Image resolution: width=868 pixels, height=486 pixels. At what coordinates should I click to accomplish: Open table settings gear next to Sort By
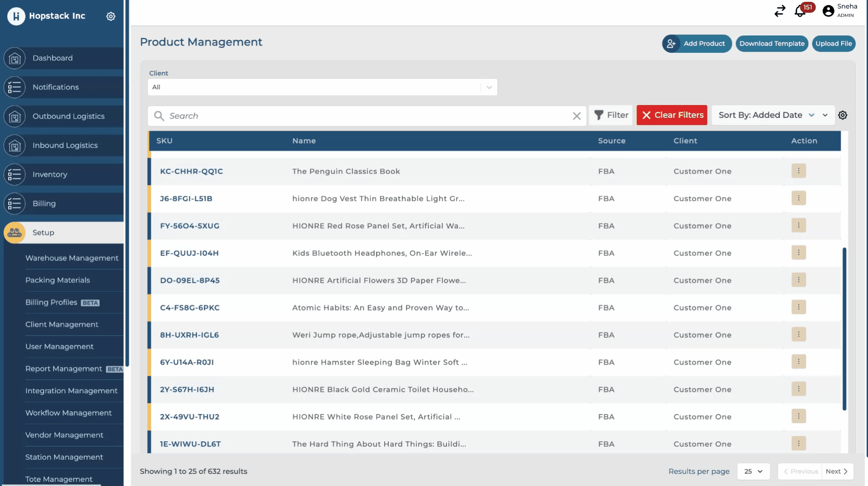click(843, 115)
